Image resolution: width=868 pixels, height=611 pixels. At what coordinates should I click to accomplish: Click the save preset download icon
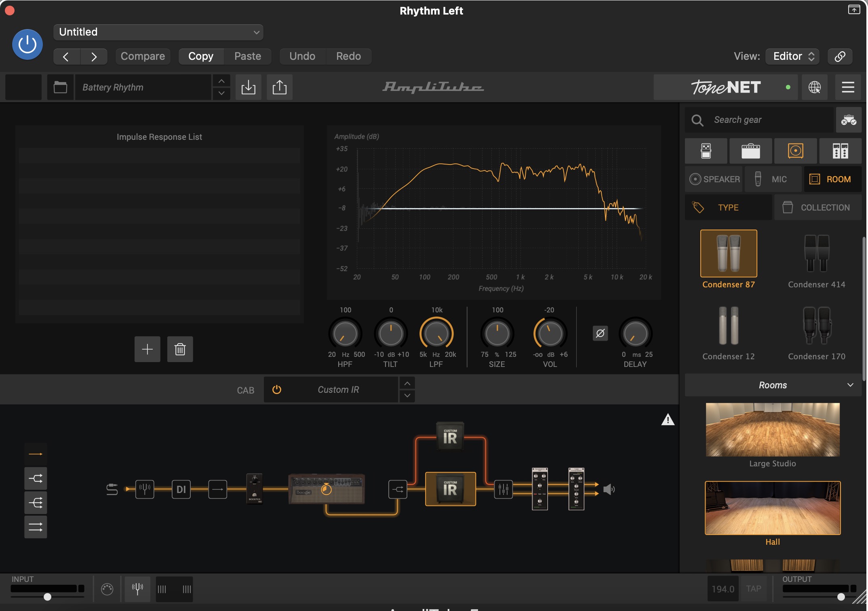[249, 87]
